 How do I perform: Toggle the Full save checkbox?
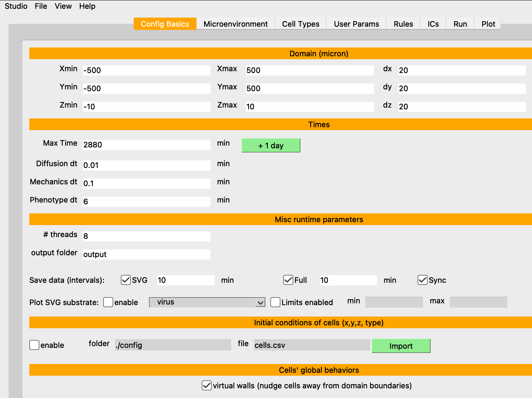click(288, 280)
